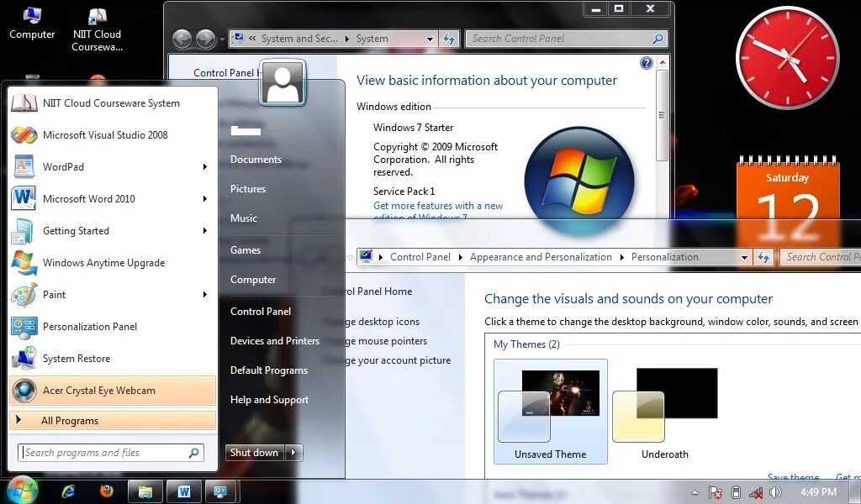Screen dimensions: 861x504
Task: Open the Computer desktop icon
Action: tap(32, 24)
